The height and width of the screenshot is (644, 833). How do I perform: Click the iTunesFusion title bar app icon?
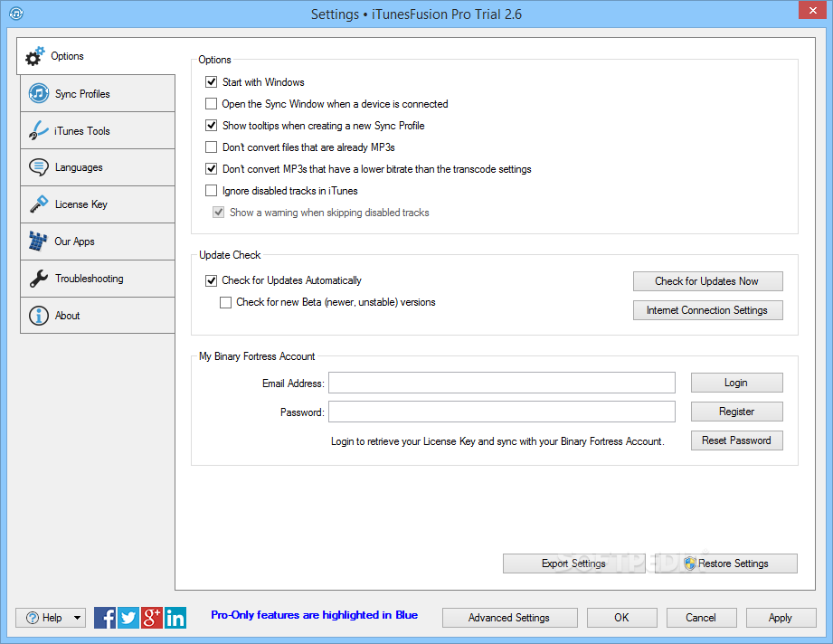tap(16, 14)
